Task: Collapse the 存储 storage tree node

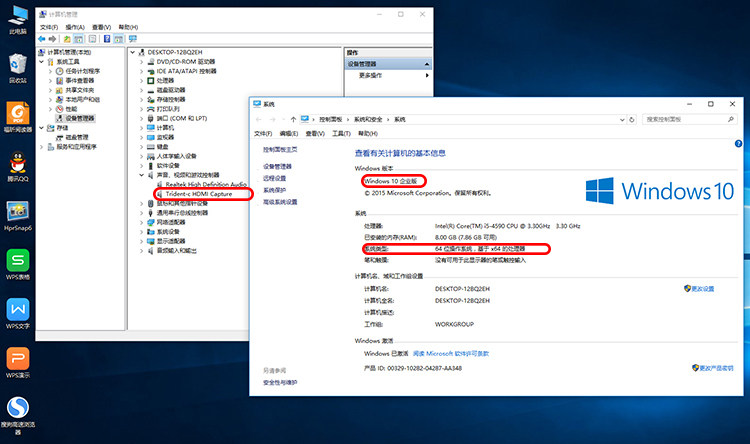Action: [x=41, y=128]
